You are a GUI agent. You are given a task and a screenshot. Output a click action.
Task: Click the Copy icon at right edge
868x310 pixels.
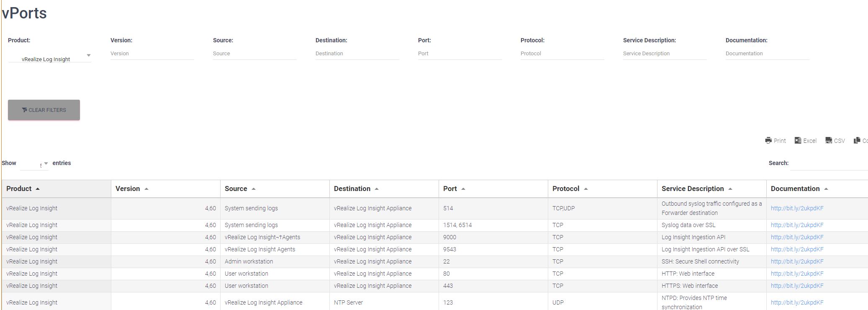click(x=857, y=141)
